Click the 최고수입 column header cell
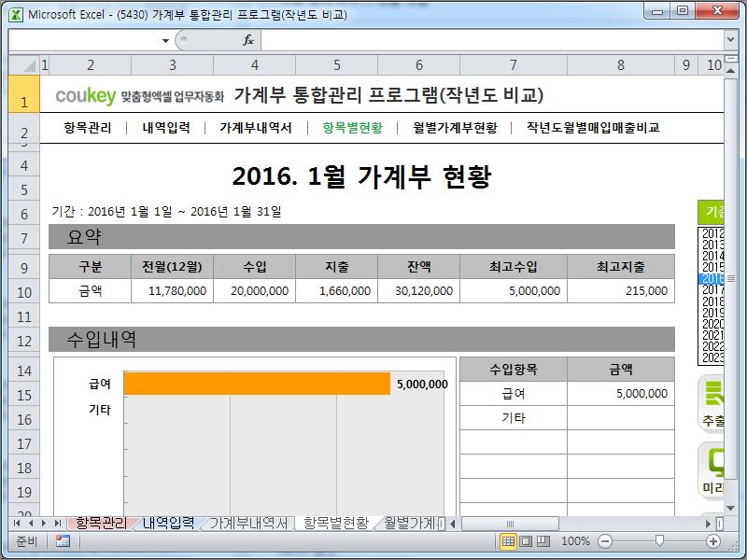The image size is (747, 560). [x=514, y=267]
